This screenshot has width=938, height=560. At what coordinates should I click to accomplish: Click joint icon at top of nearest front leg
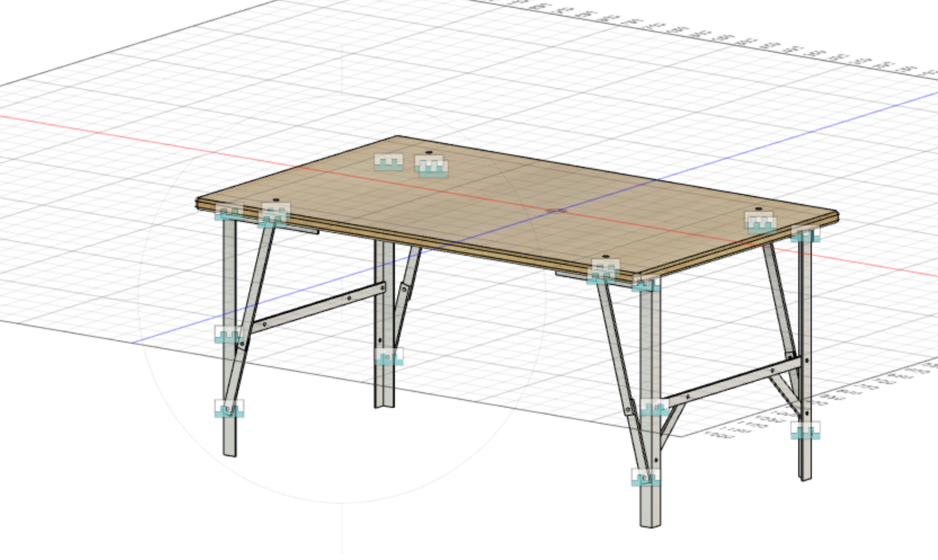(646, 283)
